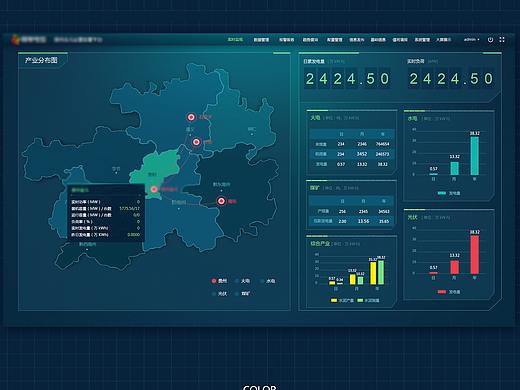Click the 火电 panel title
This screenshot has width=520, height=390.
315,118
